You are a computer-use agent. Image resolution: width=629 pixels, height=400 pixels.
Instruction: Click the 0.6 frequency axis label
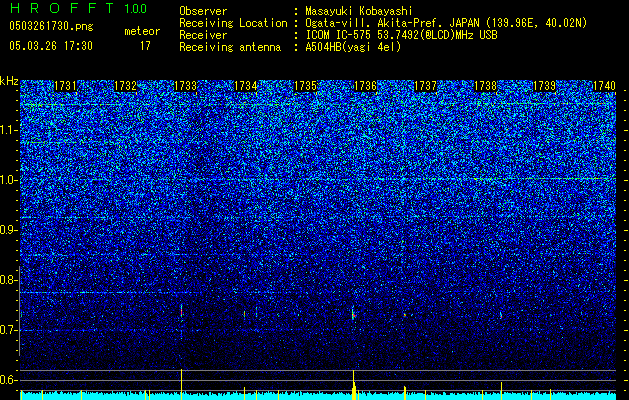tap(8, 380)
